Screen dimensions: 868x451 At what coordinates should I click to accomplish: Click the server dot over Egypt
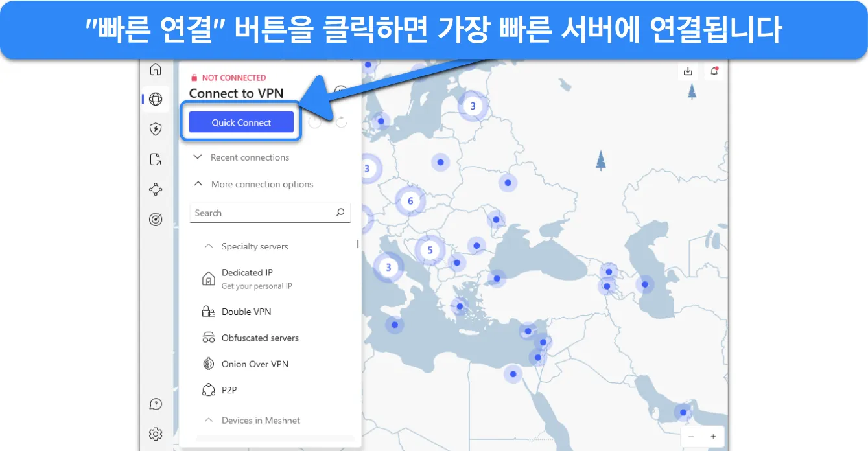(x=513, y=374)
